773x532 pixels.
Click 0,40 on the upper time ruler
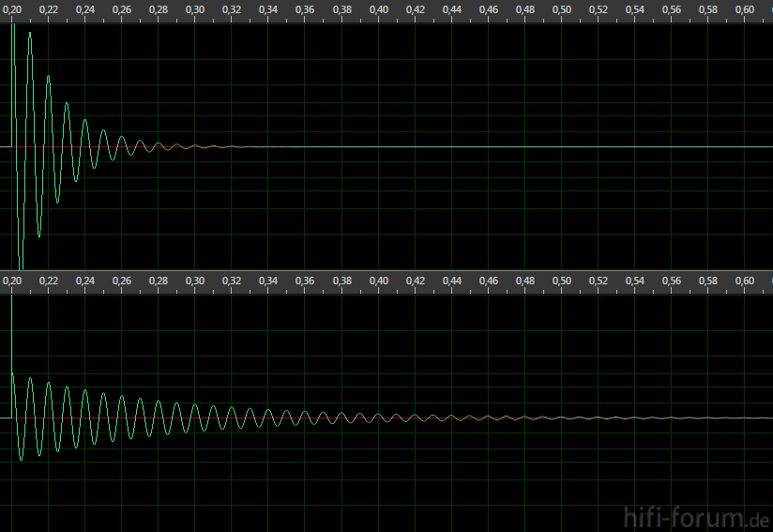click(379, 9)
